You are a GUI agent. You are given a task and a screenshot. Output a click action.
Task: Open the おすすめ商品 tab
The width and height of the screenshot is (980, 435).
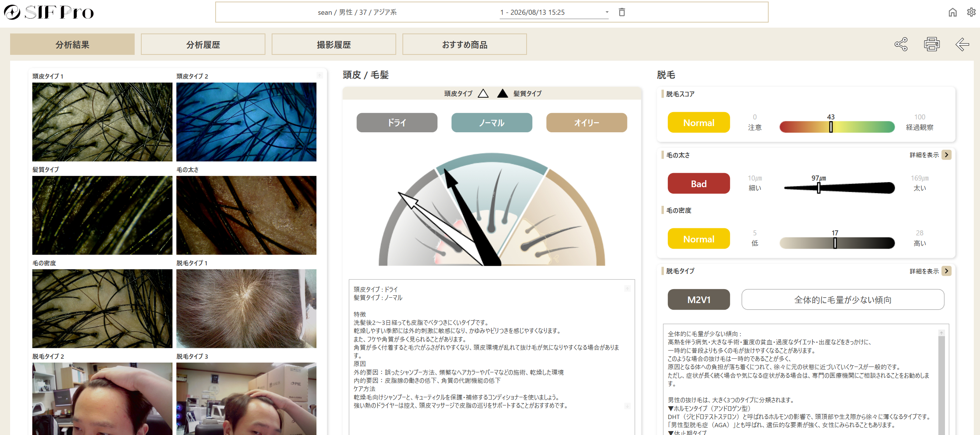pyautogui.click(x=465, y=44)
